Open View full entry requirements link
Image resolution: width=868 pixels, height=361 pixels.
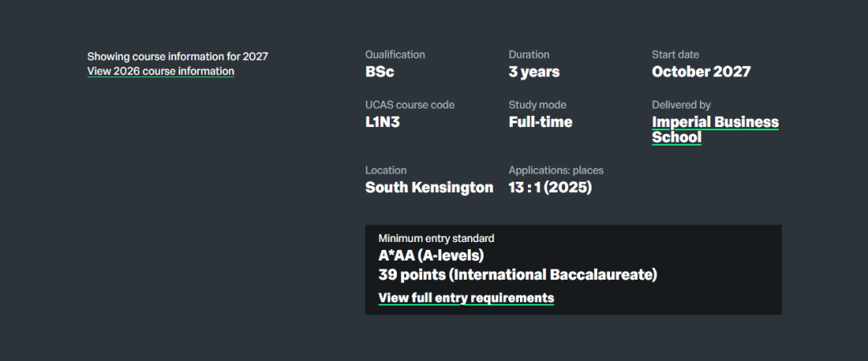pos(465,297)
